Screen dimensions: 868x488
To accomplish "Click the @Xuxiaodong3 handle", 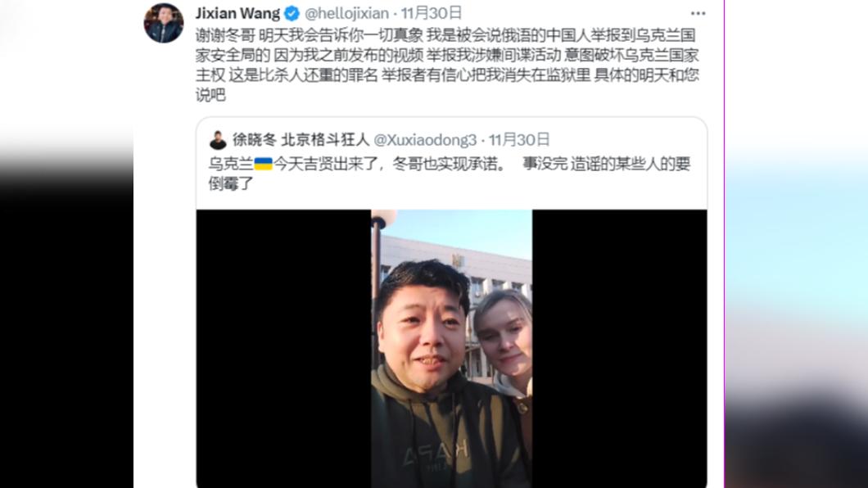I will click(425, 140).
